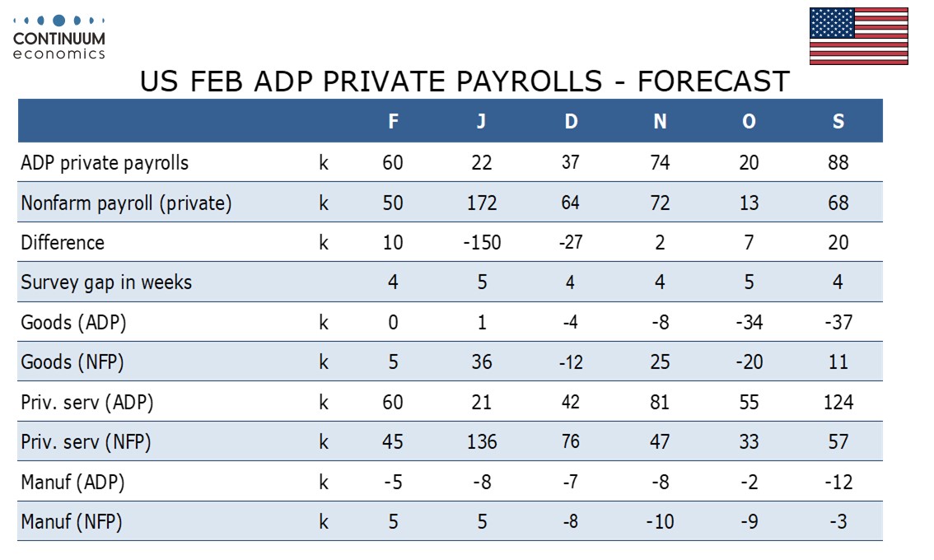Click the Continuum Economics logo

(59, 37)
